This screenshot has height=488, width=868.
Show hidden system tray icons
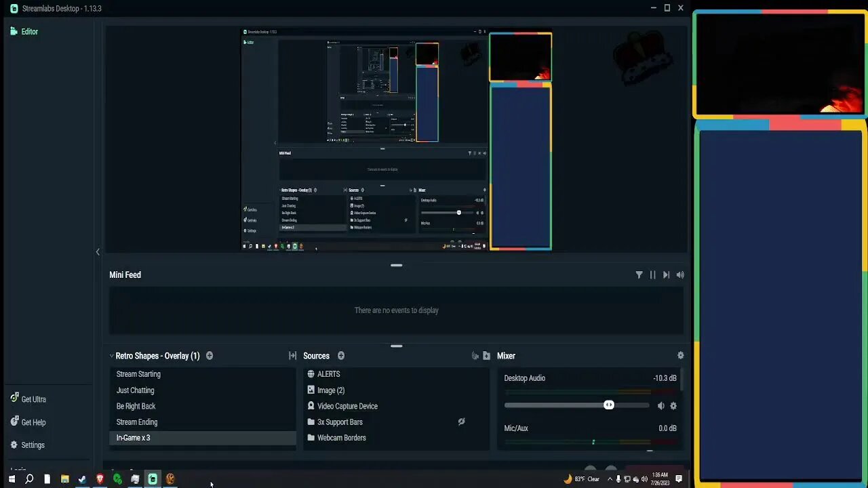(x=609, y=479)
